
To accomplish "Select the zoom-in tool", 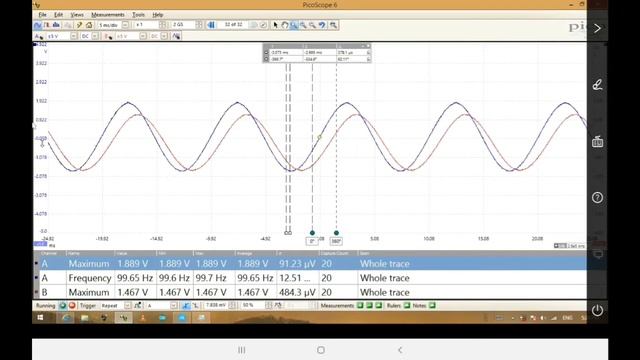I will coord(303,25).
